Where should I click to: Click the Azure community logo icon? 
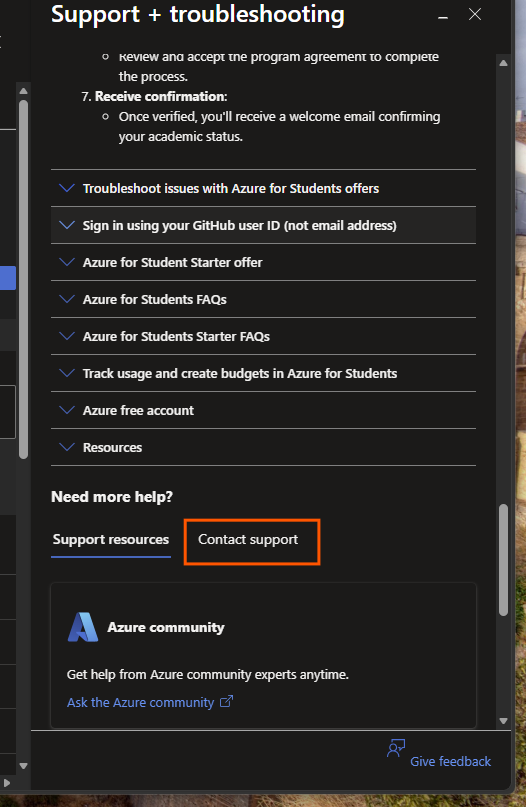(x=83, y=627)
